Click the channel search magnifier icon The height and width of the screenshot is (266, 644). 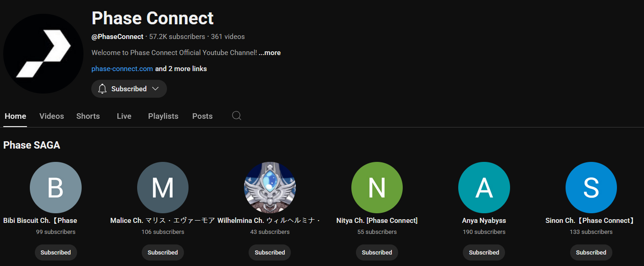(237, 116)
